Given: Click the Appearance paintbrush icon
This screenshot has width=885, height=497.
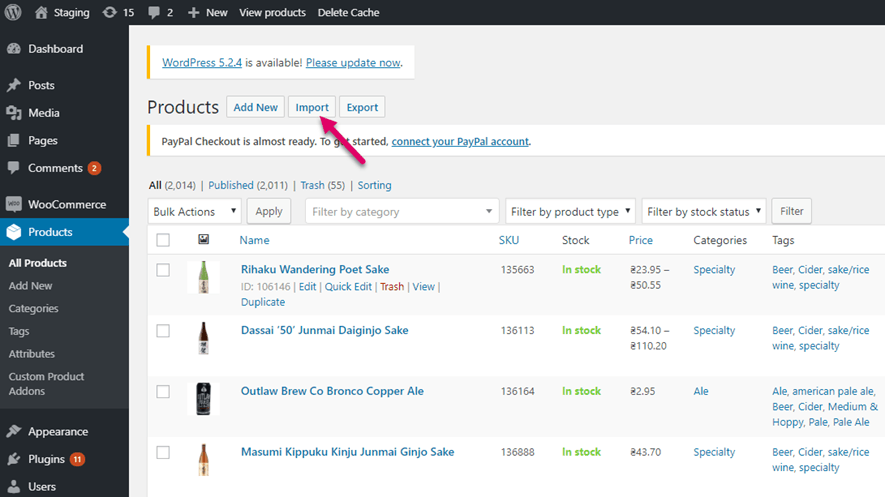Looking at the screenshot, I should click(14, 432).
